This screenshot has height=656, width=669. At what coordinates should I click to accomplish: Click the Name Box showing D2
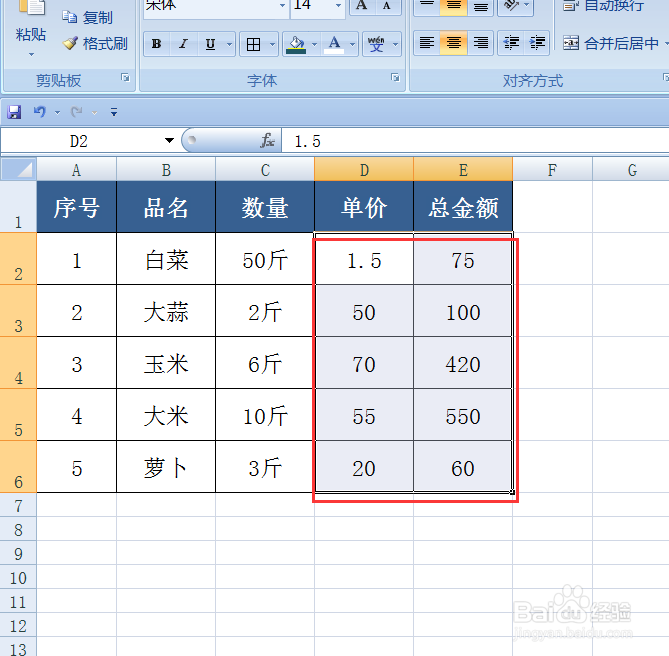pos(79,141)
